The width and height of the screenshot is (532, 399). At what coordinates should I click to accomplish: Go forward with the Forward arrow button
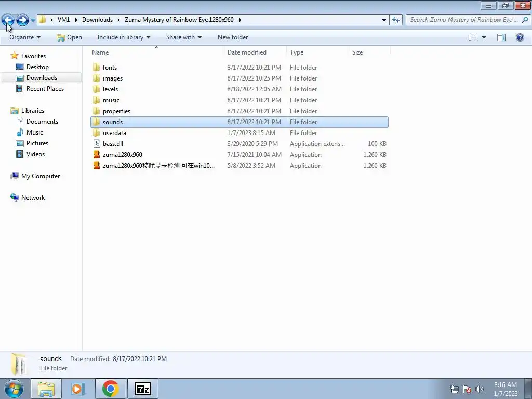[x=22, y=20]
